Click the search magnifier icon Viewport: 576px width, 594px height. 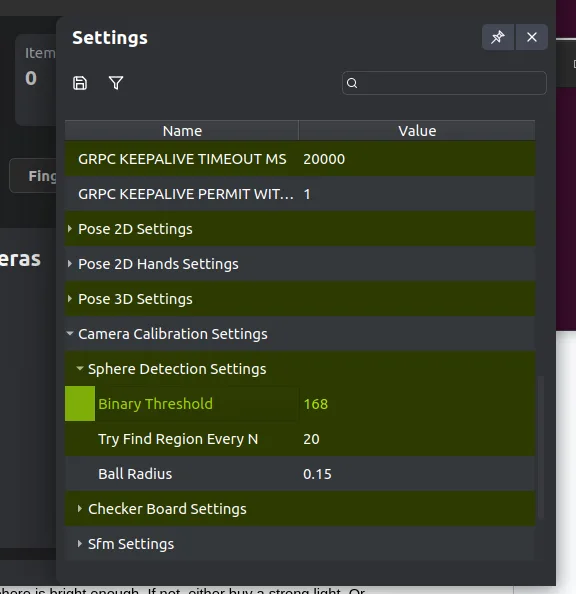click(352, 83)
